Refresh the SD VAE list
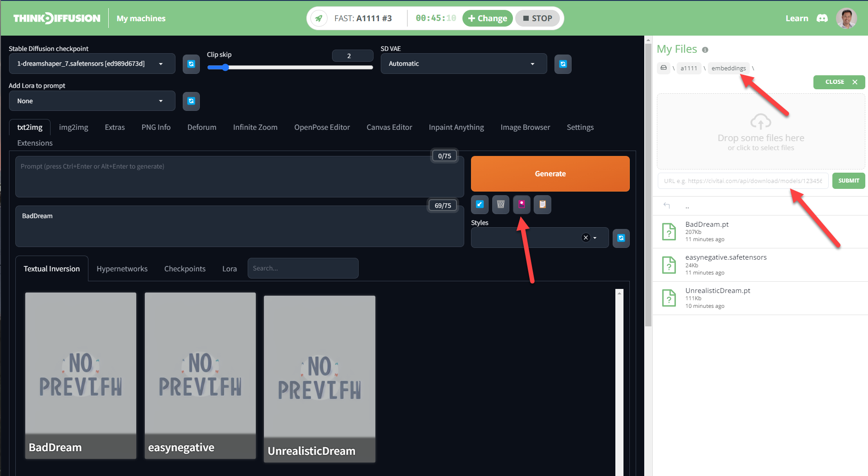 click(x=563, y=64)
